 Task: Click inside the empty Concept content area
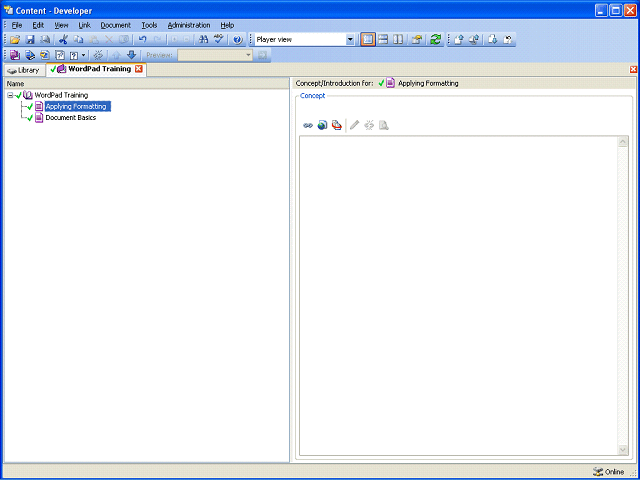point(459,296)
